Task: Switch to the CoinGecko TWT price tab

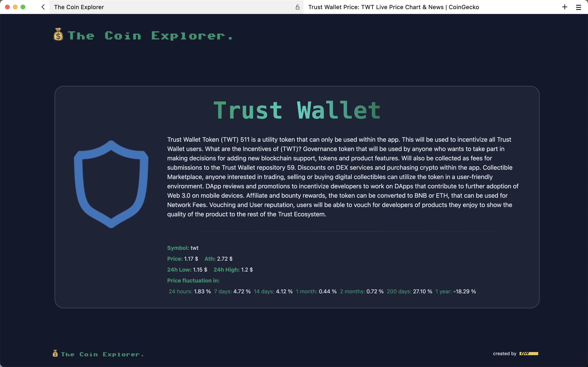Action: click(x=393, y=7)
